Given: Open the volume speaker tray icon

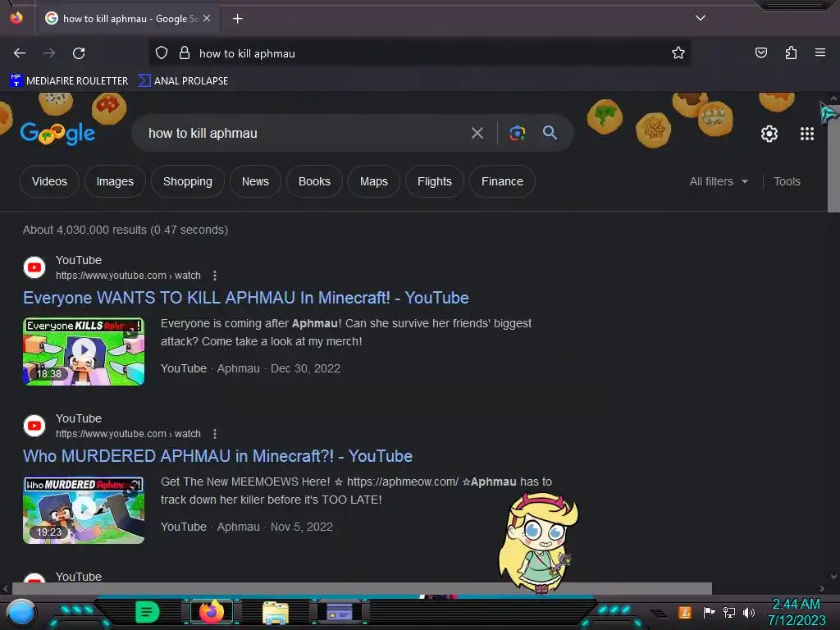Looking at the screenshot, I should coord(749,612).
